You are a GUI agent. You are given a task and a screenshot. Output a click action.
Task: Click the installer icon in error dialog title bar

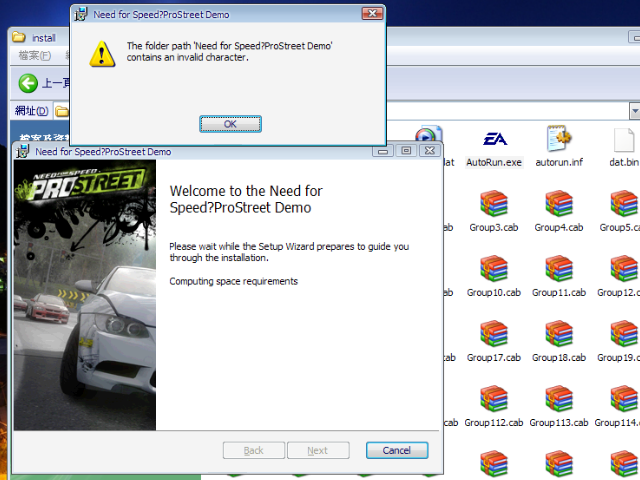pyautogui.click(x=81, y=14)
